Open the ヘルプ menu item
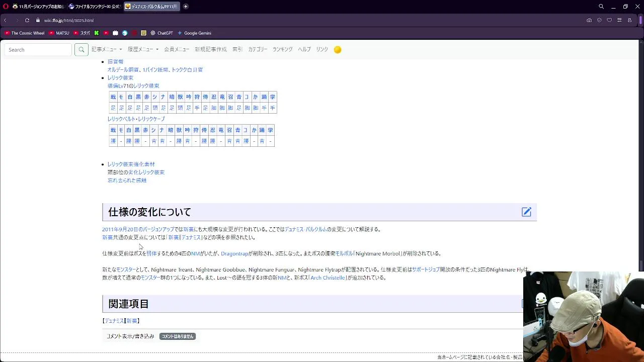Screen dimensions: 644x362 tap(304, 50)
